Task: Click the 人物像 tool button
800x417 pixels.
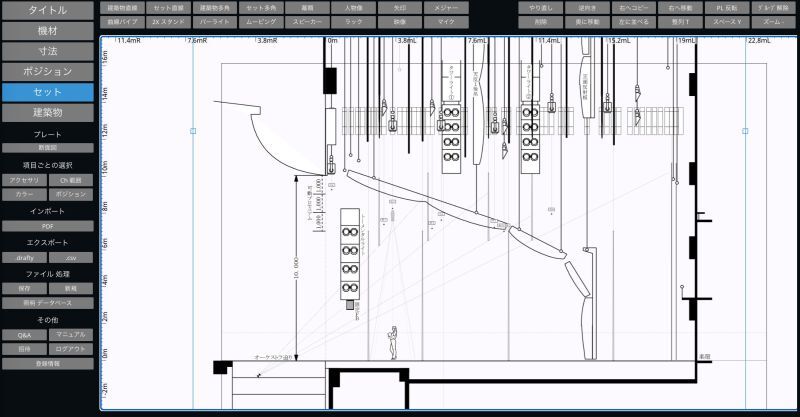Action: [x=354, y=7]
